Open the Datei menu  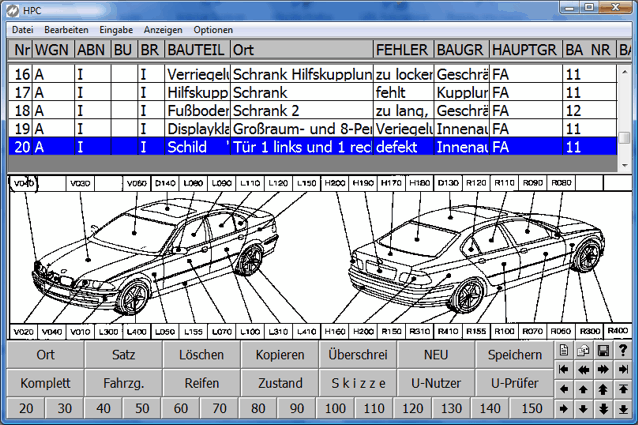pyautogui.click(x=22, y=30)
